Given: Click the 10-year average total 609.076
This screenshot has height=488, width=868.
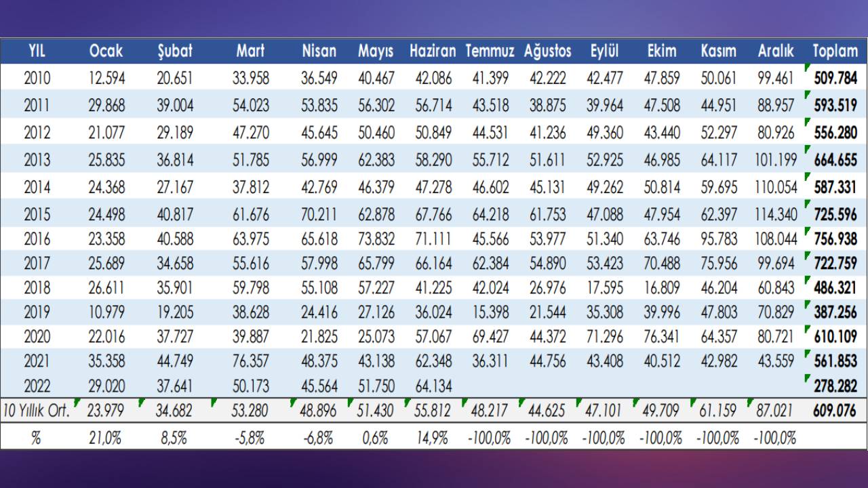Looking at the screenshot, I should 835,411.
